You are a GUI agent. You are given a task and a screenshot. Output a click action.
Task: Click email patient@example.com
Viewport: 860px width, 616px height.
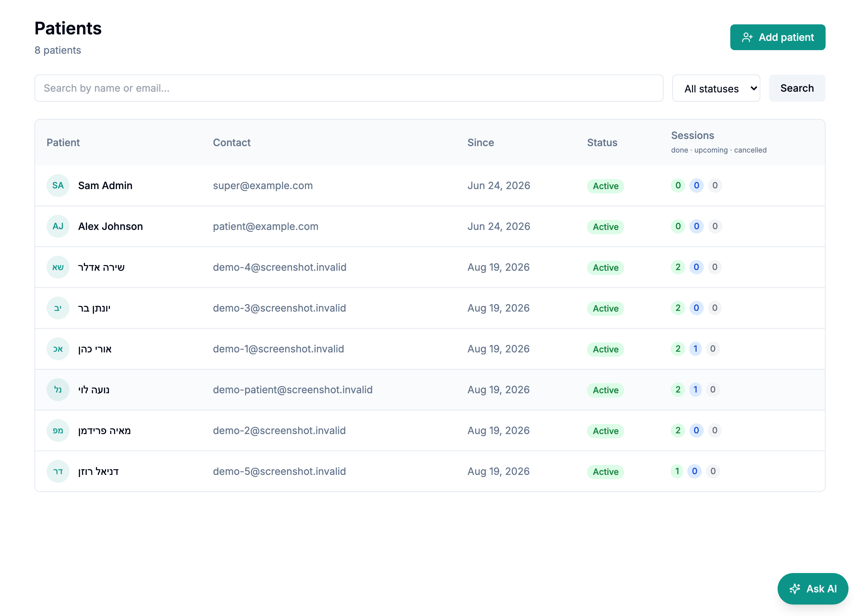click(266, 226)
